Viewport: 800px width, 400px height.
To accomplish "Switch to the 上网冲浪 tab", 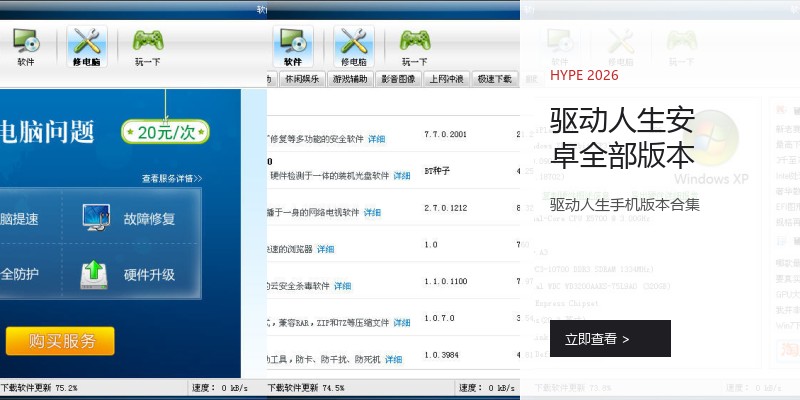I will pyautogui.click(x=446, y=79).
